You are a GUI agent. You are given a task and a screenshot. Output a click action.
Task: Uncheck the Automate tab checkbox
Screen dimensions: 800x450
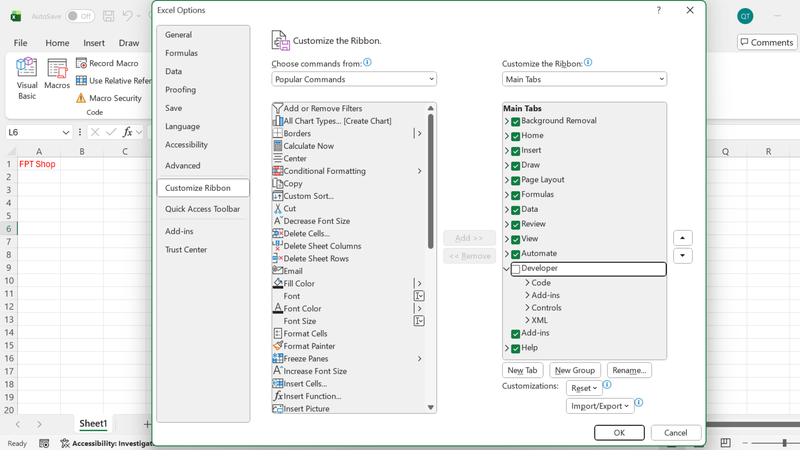516,254
